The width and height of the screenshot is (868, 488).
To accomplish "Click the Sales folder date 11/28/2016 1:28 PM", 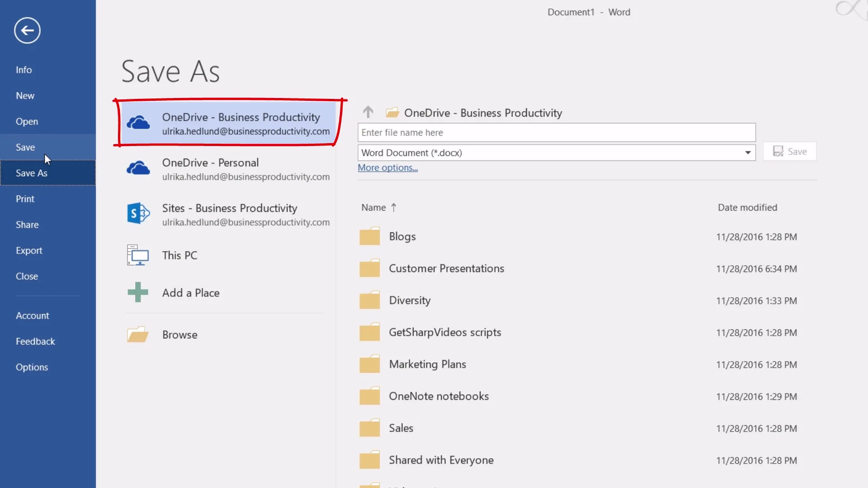I will [756, 428].
